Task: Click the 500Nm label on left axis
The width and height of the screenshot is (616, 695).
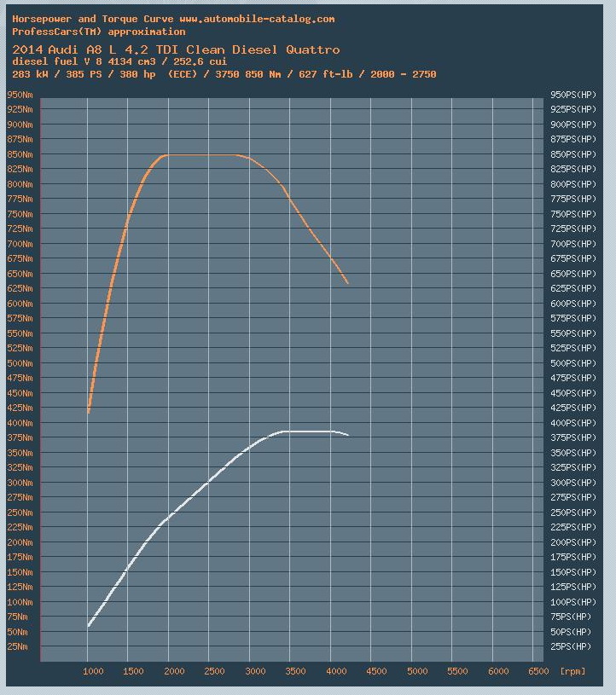Action: 20,363
